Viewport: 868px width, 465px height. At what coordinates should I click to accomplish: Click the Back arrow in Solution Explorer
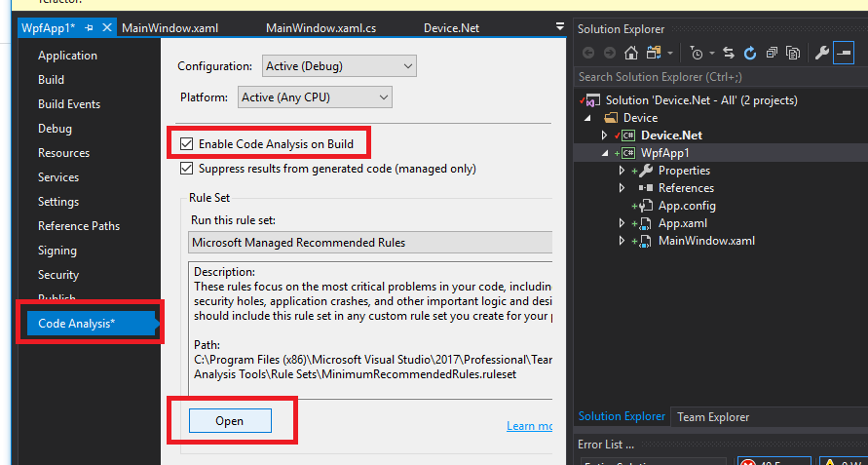pos(587,54)
